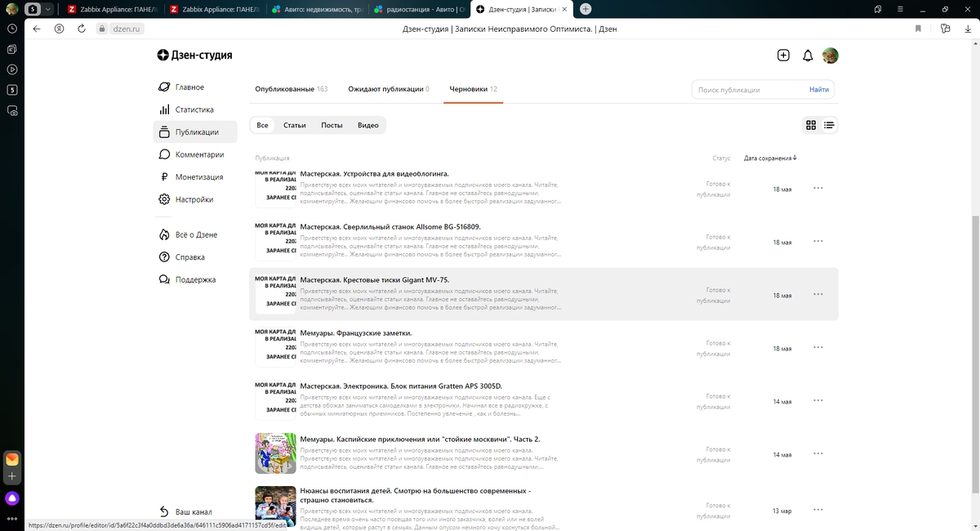Show Все publication types
Screen dimensions: 980x531
pyautogui.click(x=262, y=125)
